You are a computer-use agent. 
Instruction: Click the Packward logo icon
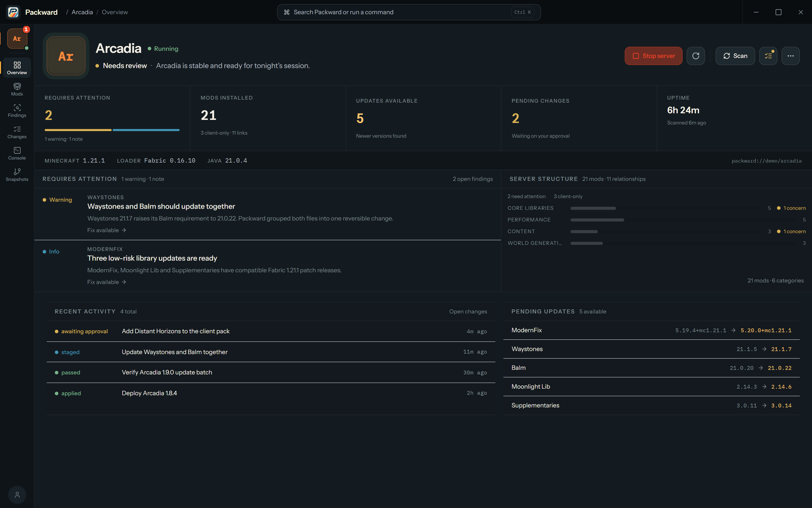pyautogui.click(x=13, y=12)
